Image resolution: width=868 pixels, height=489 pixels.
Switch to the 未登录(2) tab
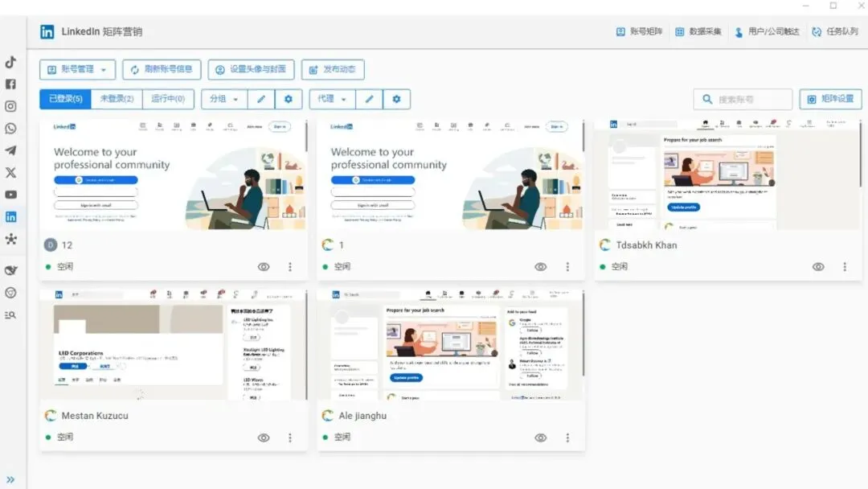(x=117, y=99)
